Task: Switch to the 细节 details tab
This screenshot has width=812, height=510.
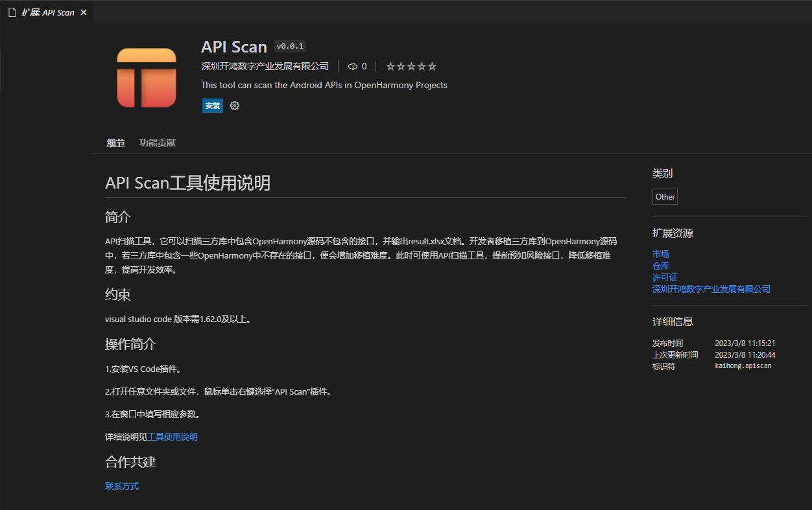Action: point(115,143)
